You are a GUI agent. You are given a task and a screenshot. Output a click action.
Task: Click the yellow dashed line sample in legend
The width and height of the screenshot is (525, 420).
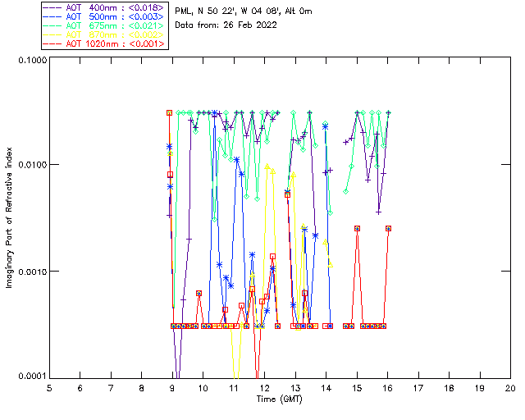pyautogui.click(x=52, y=34)
